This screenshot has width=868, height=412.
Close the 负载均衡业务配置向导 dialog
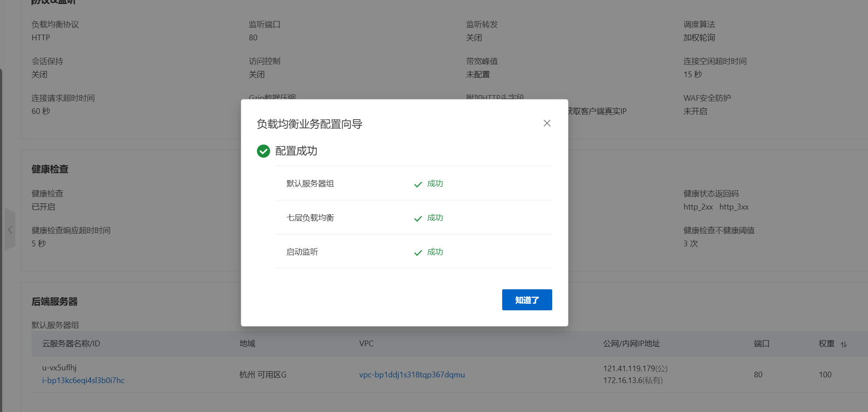point(547,123)
